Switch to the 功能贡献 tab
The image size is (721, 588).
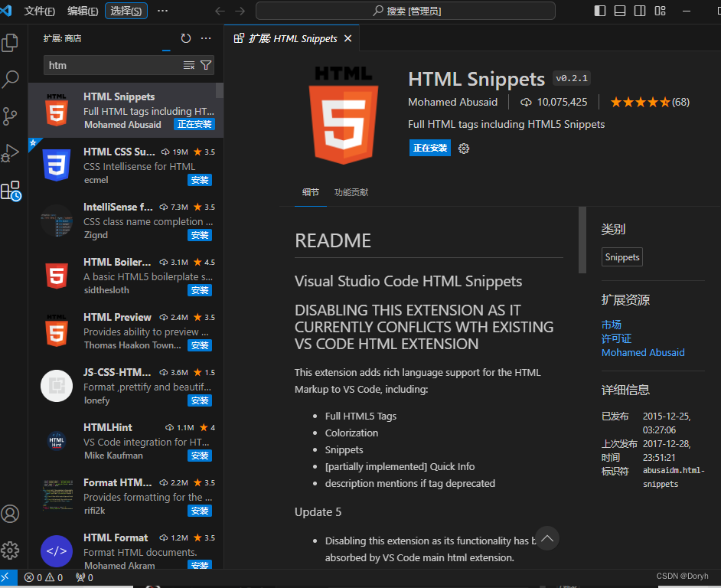point(351,192)
